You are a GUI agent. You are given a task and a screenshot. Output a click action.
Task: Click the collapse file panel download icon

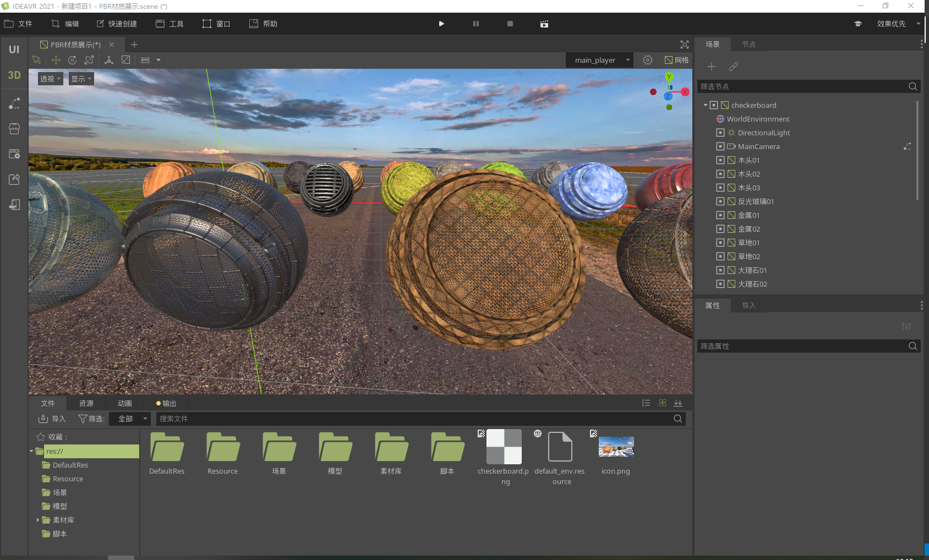pyautogui.click(x=678, y=403)
